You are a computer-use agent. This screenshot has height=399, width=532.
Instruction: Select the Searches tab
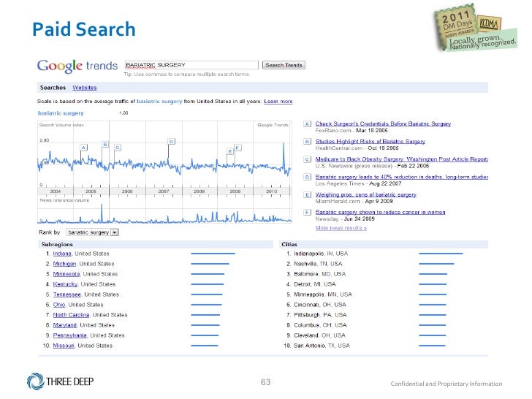tap(53, 88)
